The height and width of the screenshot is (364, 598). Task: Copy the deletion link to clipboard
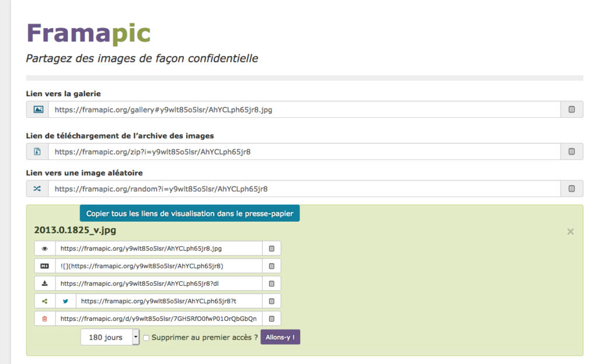pos(272,318)
